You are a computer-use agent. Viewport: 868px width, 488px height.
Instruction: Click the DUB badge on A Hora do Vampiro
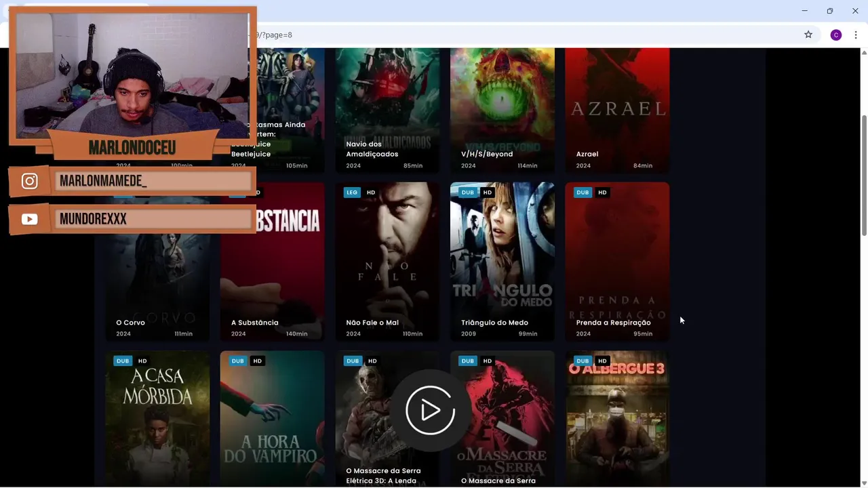pos(237,361)
